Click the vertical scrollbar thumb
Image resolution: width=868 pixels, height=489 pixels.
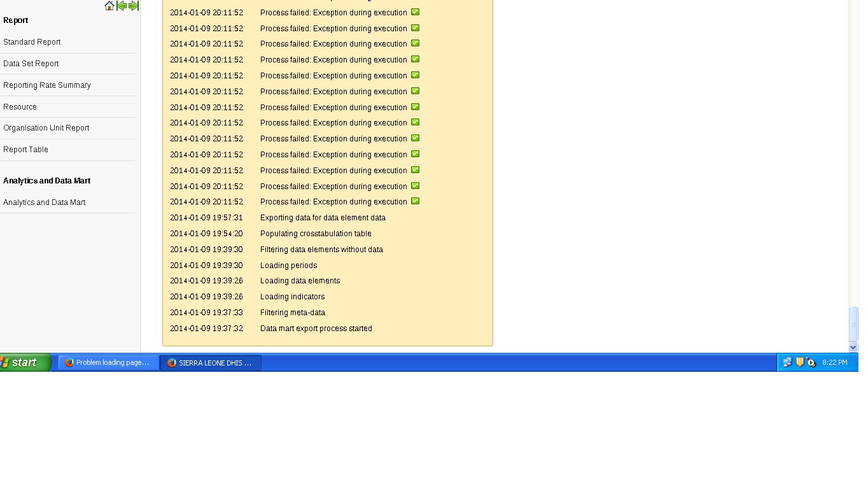point(853,324)
